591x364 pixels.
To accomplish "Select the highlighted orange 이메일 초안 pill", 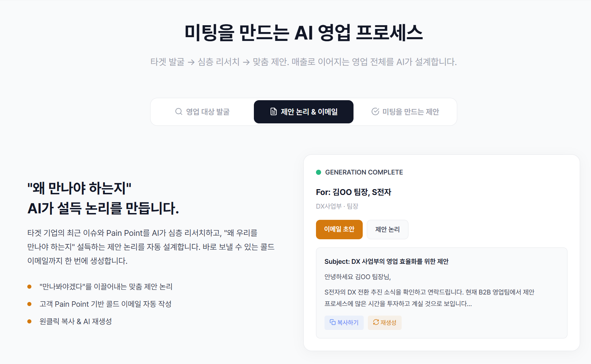I will 339,229.
